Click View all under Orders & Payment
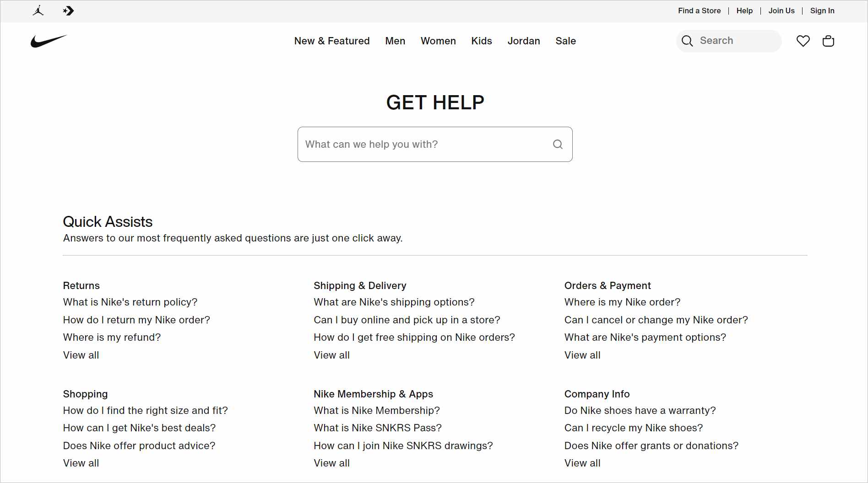Image resolution: width=868 pixels, height=483 pixels. pos(582,355)
